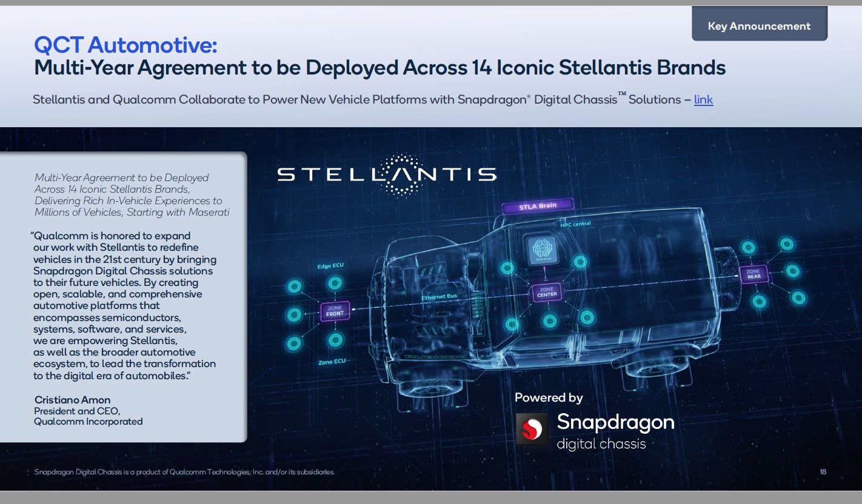Click the Key Announcement badge

pyautogui.click(x=759, y=26)
